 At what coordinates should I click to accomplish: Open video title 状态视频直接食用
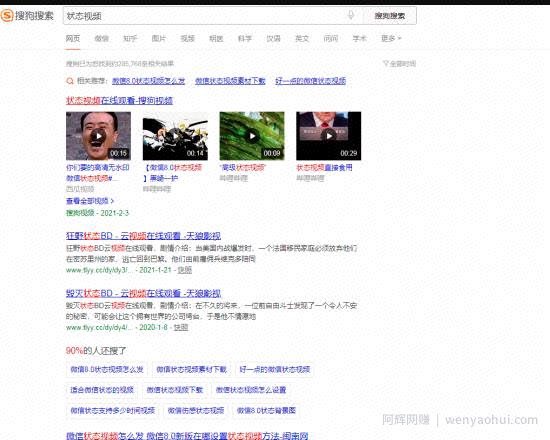324,168
